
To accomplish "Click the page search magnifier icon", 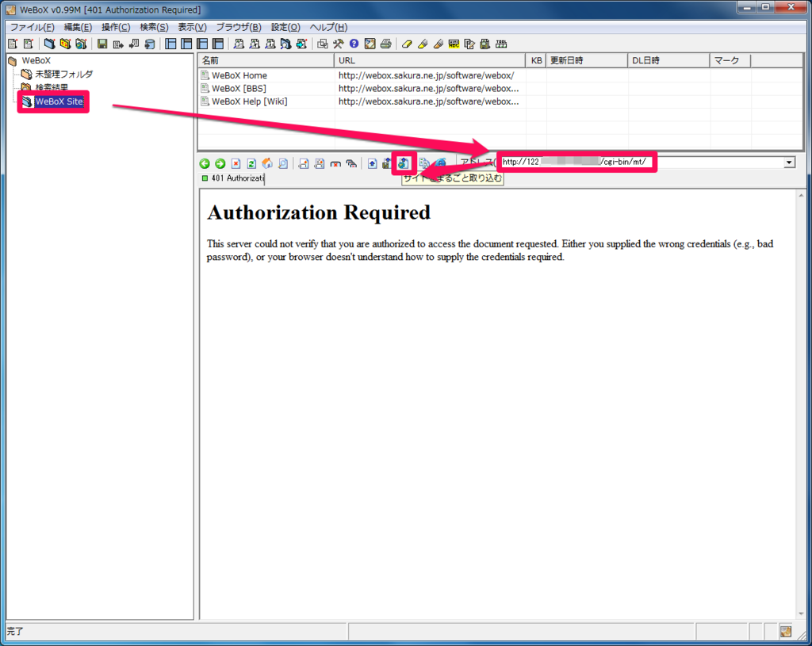I will (283, 163).
